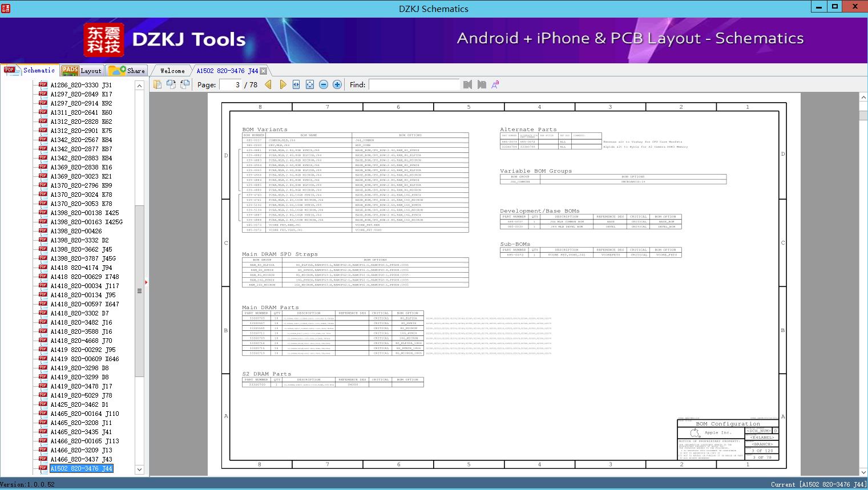Screen dimensions: 868x490
Task: Open A1297_820-2849 K17 schematic
Action: tap(81, 94)
